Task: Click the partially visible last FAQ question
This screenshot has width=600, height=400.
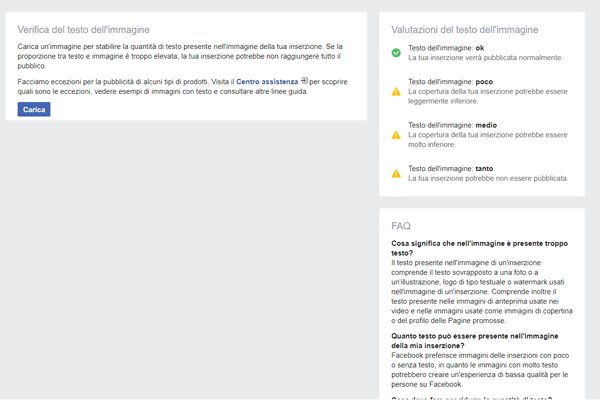Action: [470, 397]
